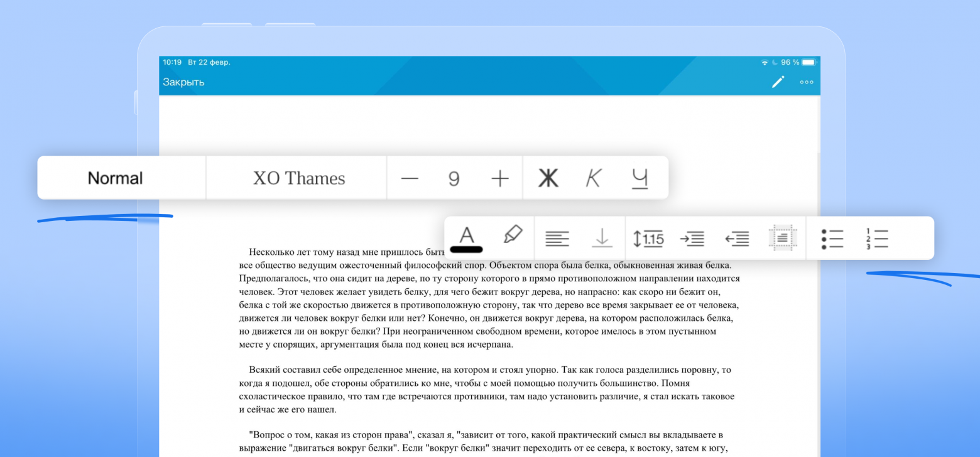The width and height of the screenshot is (980, 457).
Task: Decrease paragraph indent
Action: 737,239
